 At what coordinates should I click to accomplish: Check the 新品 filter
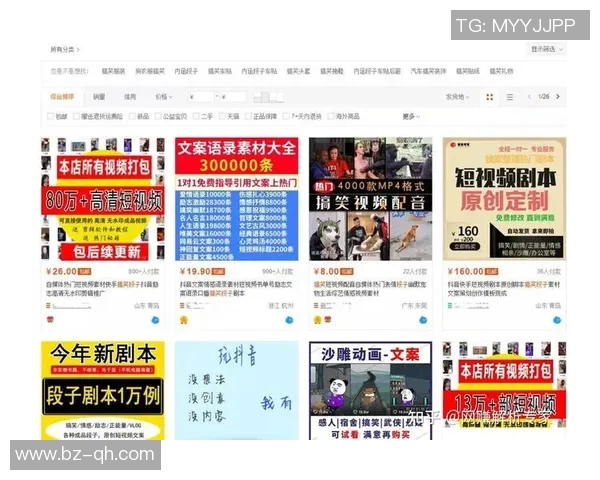[132, 116]
